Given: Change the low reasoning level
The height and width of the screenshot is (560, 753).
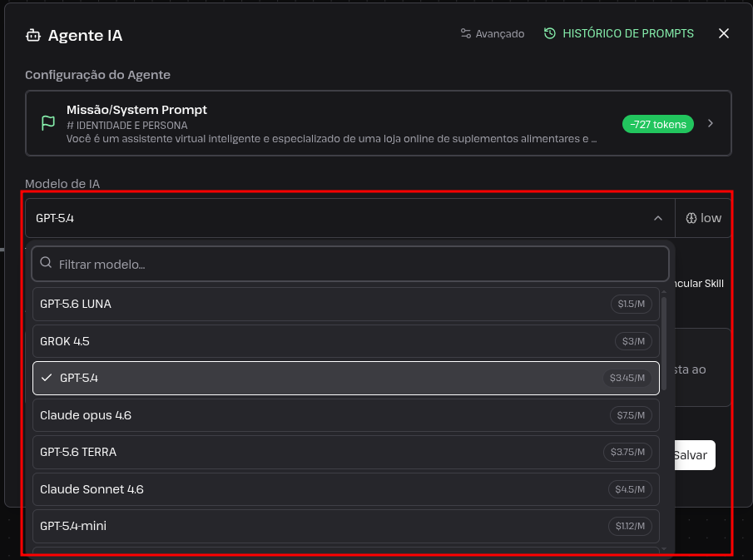Looking at the screenshot, I should pos(704,218).
